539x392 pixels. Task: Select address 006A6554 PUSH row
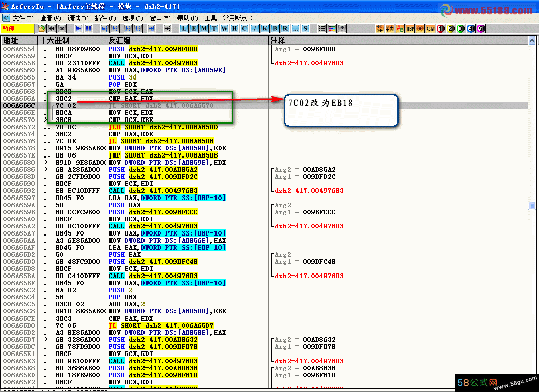264,49
